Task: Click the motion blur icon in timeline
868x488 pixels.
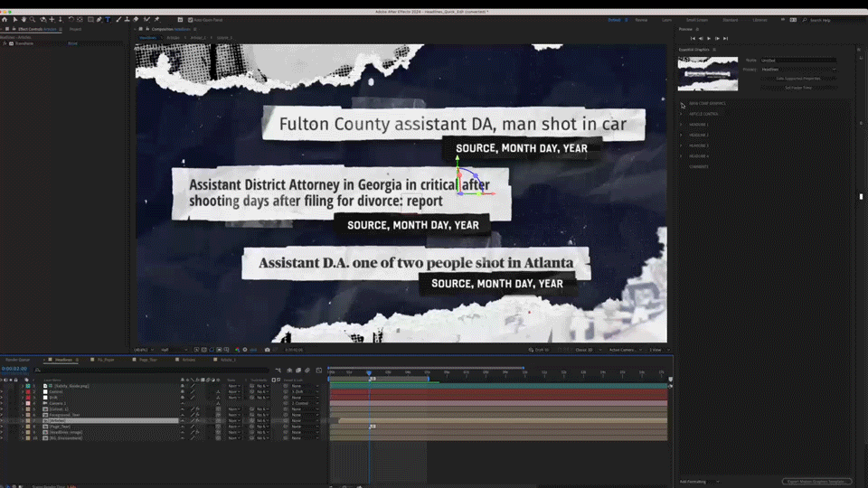Action: pyautogui.click(x=307, y=371)
